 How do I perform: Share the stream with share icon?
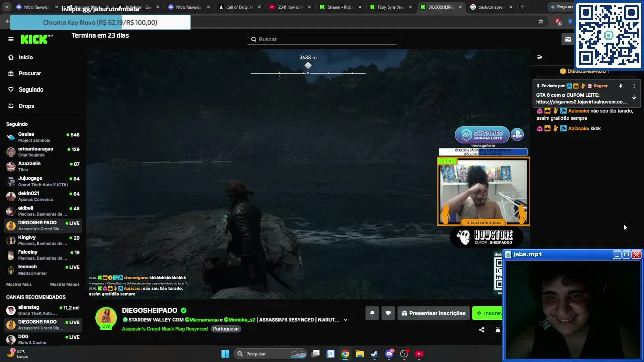481,330
